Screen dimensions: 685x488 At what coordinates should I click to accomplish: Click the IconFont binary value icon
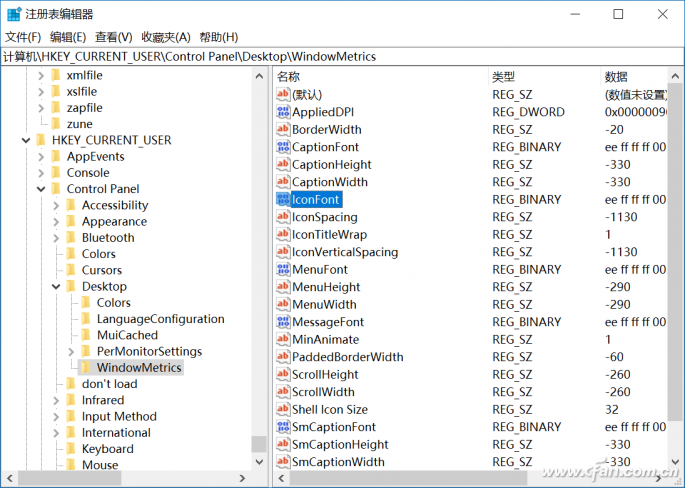point(283,200)
